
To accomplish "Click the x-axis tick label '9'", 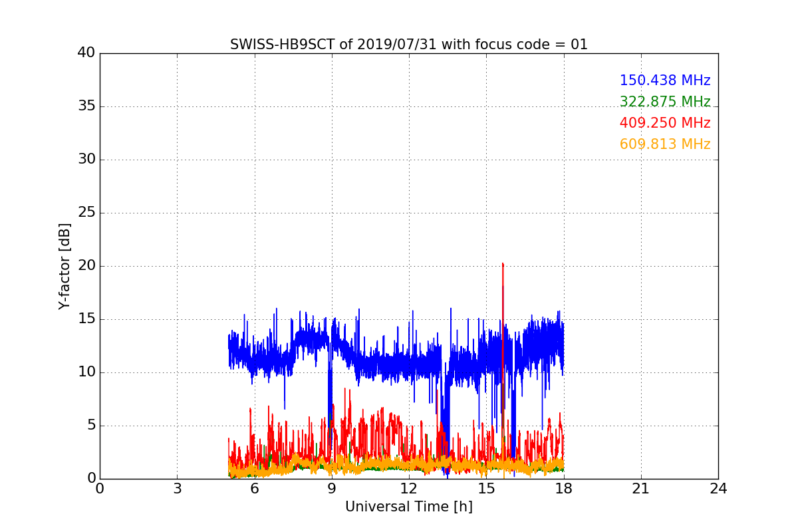I will pyautogui.click(x=332, y=488).
